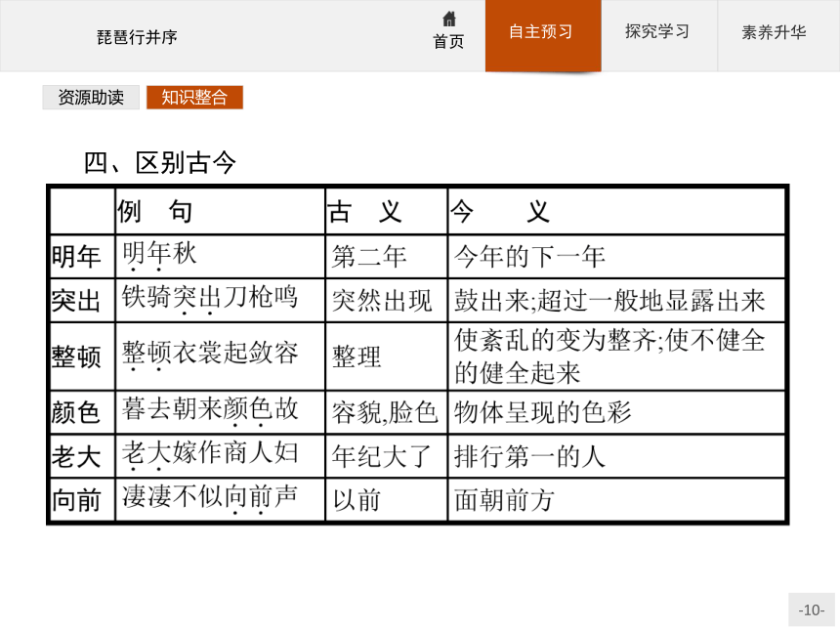Click the home icon above 首页
Viewport: 840px width, 630px height.
(x=449, y=20)
